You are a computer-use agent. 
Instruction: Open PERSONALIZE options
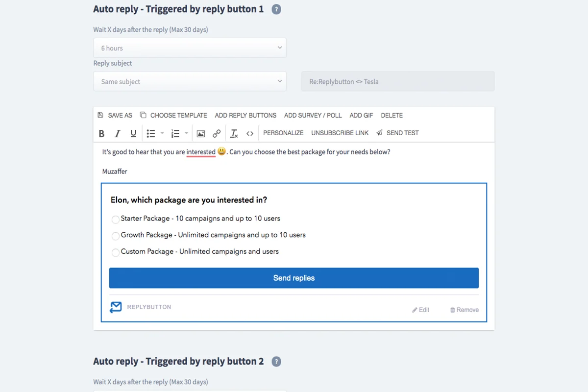pos(283,133)
